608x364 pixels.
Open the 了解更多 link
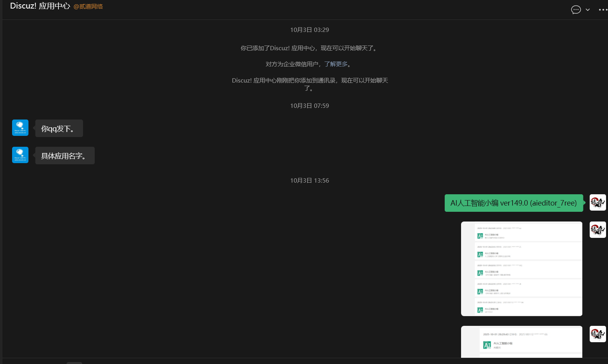[336, 64]
